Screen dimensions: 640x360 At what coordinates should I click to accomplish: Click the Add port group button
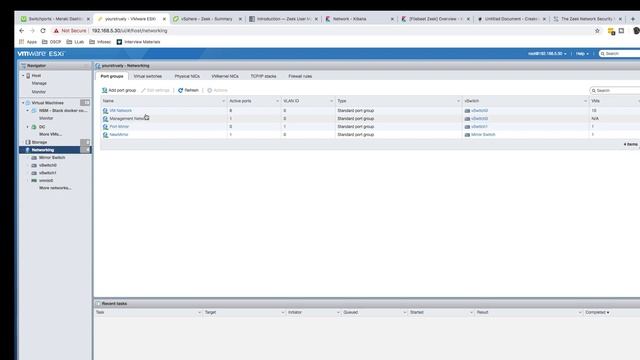pos(119,90)
